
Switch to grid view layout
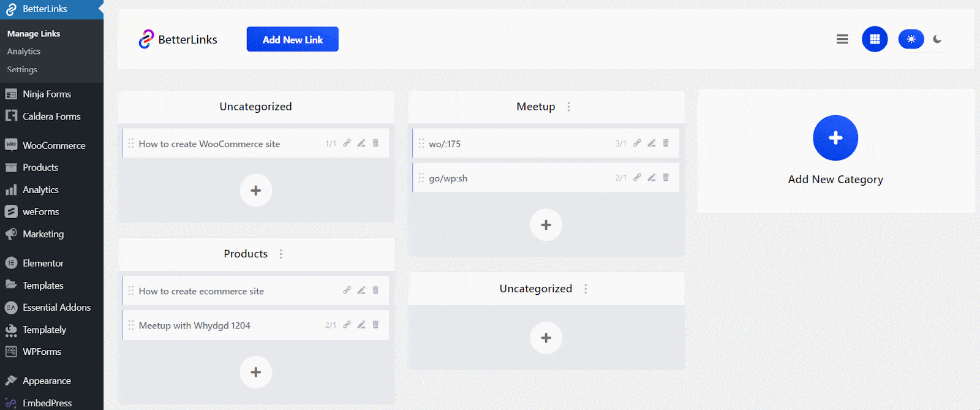point(875,39)
